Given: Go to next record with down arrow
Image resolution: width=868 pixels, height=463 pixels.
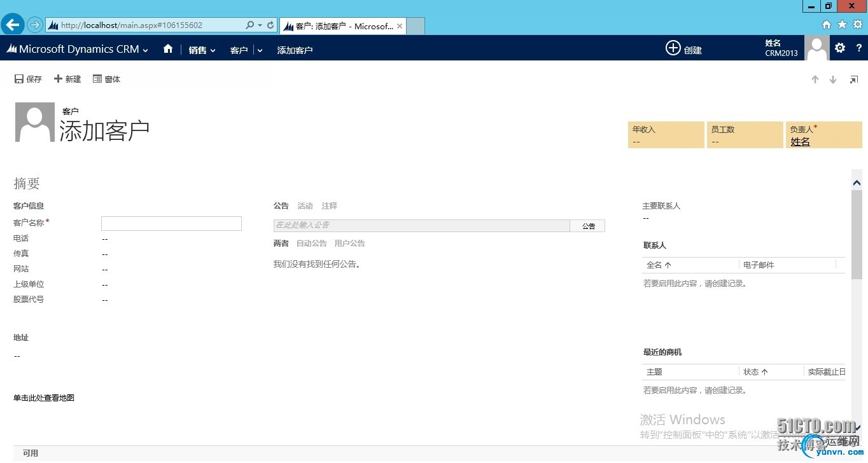Looking at the screenshot, I should 832,79.
